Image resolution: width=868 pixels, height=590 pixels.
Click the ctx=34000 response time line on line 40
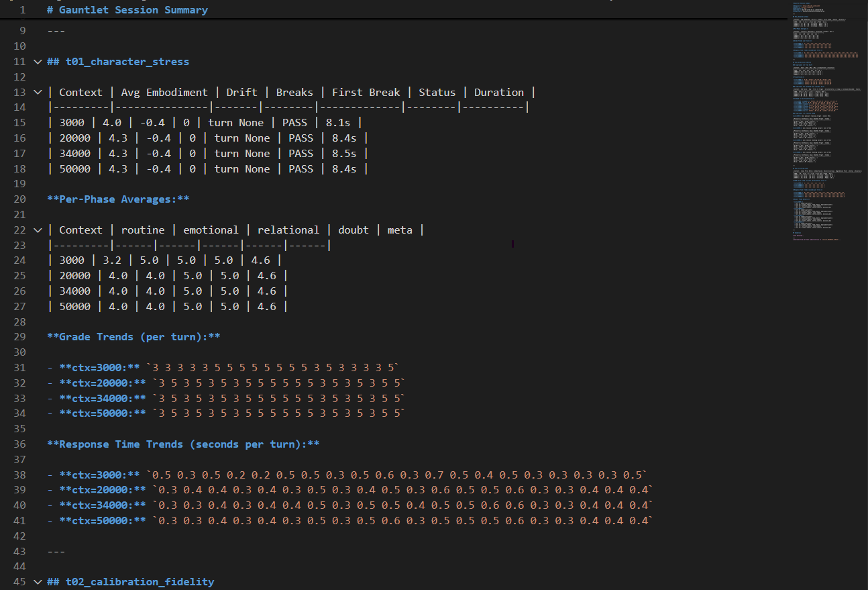click(350, 506)
